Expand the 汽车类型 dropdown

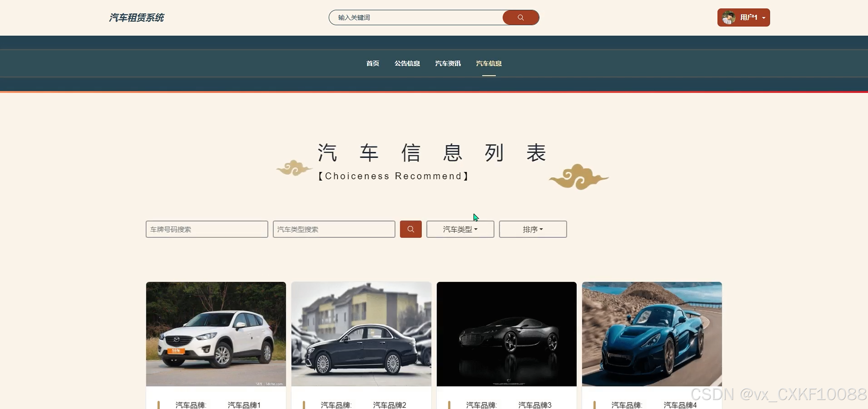pyautogui.click(x=460, y=229)
